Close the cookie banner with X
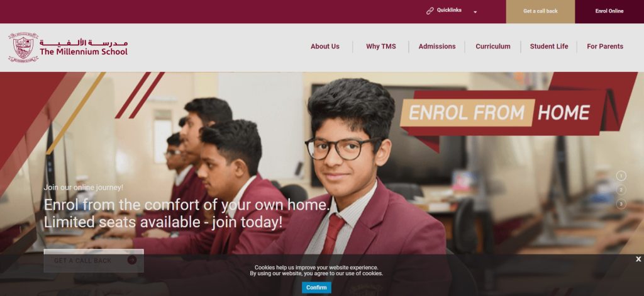Image resolution: width=644 pixels, height=296 pixels. click(638, 259)
